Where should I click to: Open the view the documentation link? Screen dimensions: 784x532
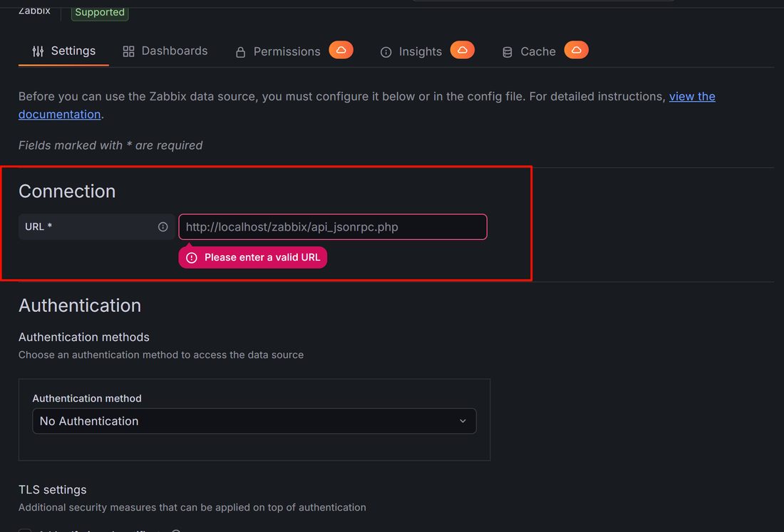pyautogui.click(x=692, y=96)
